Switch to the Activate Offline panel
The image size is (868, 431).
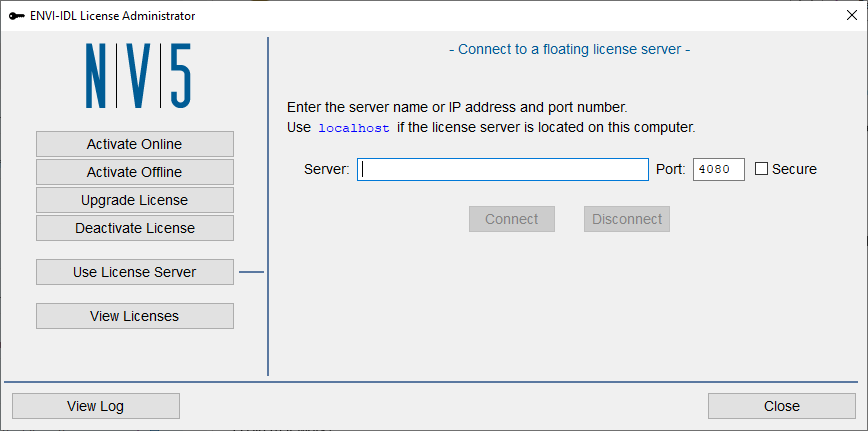pyautogui.click(x=135, y=172)
